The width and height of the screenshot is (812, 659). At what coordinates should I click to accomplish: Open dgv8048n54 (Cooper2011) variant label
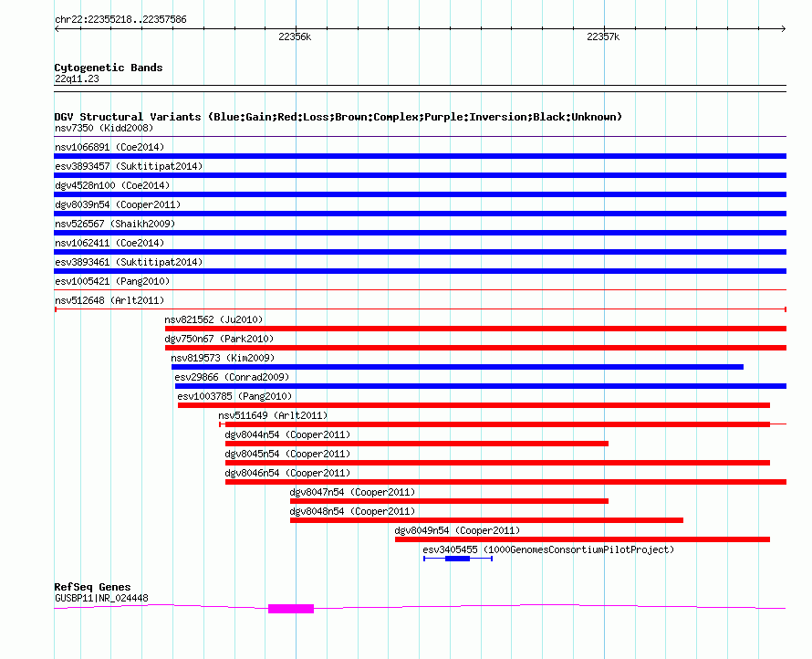tap(352, 511)
